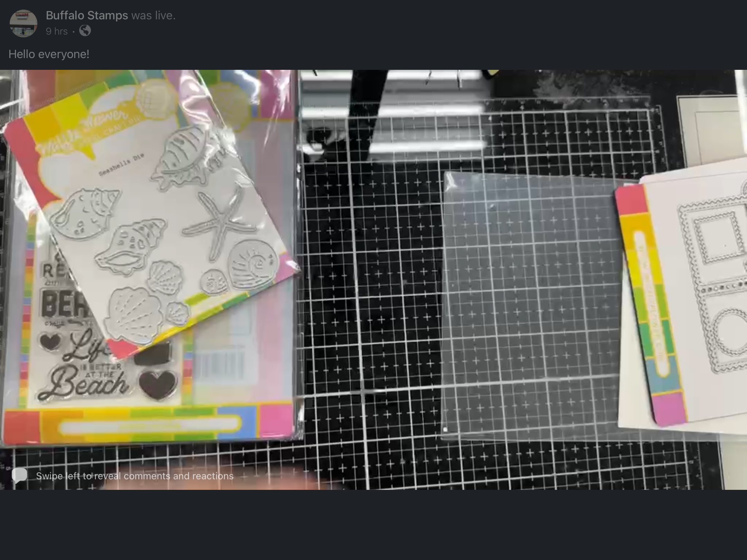Click the Buffalo Stamps page name
Image resolution: width=747 pixels, height=560 pixels.
pos(87,15)
